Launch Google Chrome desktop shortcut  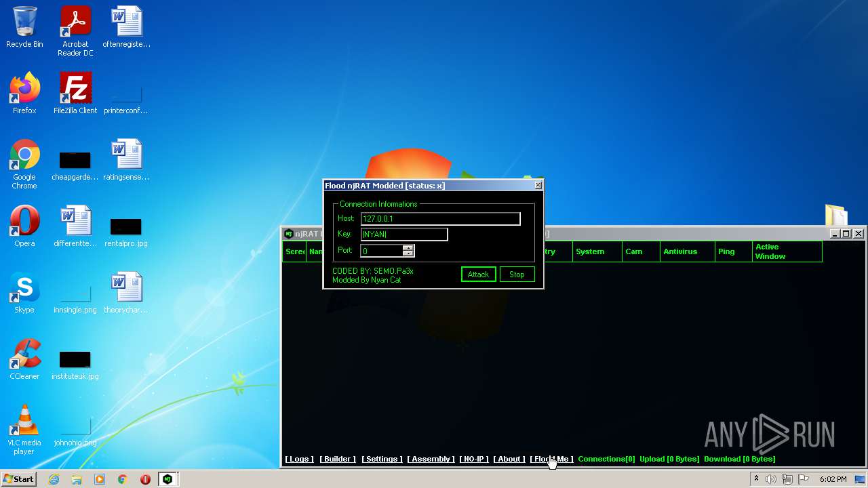coord(24,165)
